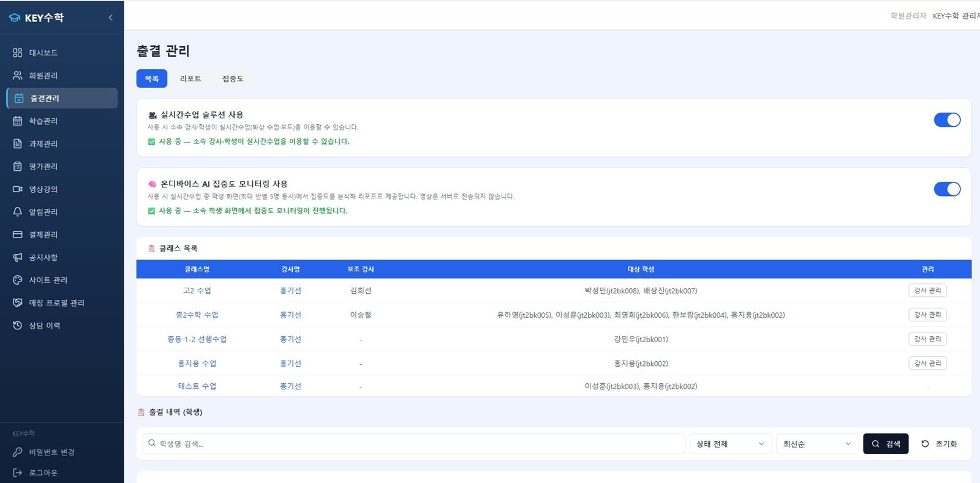980x483 pixels.
Task: Open the 상태 전체 dropdown
Action: click(x=730, y=444)
